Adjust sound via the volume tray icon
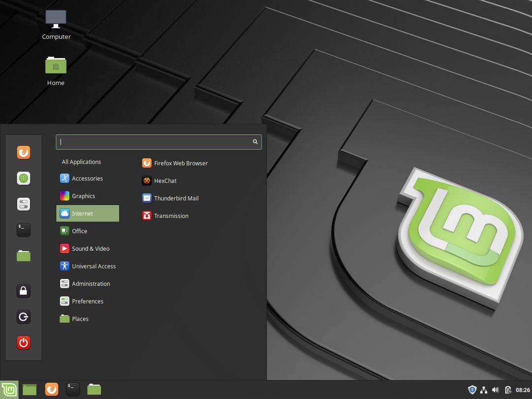The height and width of the screenshot is (399, 532). (x=496, y=389)
